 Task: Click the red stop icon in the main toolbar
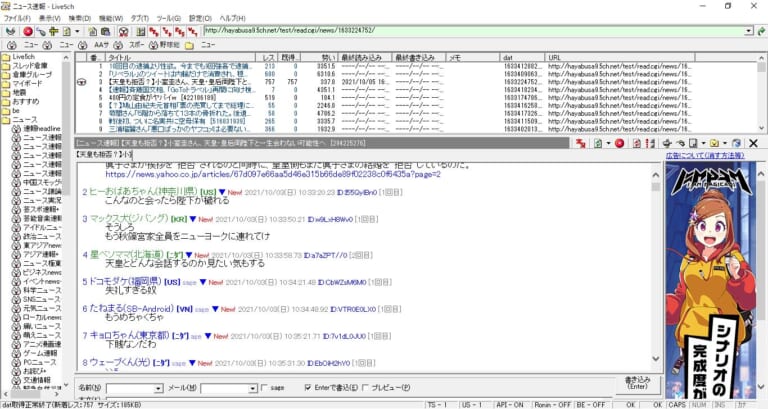coord(27,32)
